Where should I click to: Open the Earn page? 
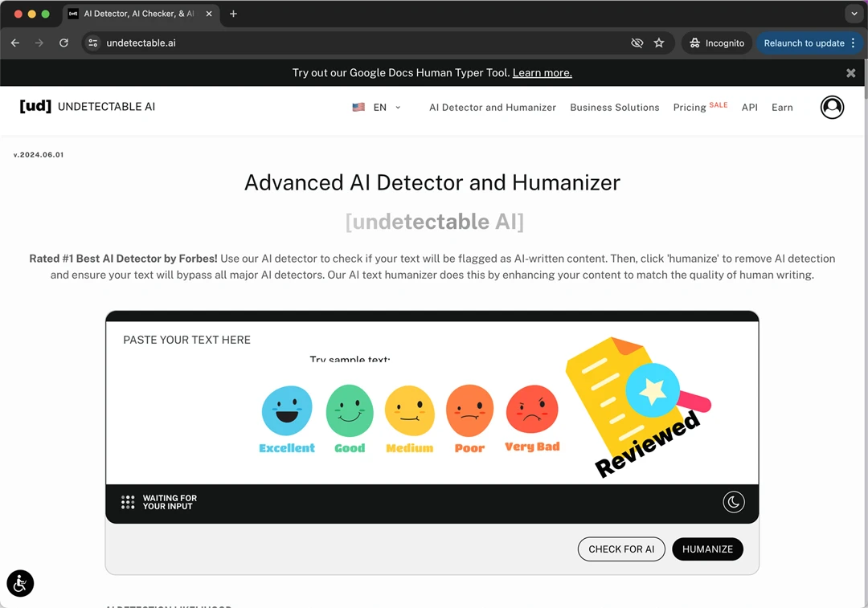pos(782,108)
